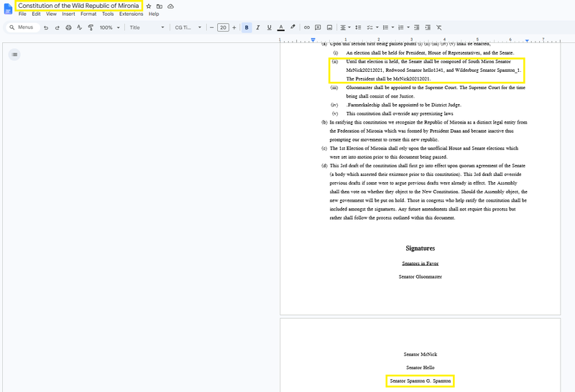Expand the bulleted list options arrow
The height and width of the screenshot is (392, 575).
click(x=392, y=27)
